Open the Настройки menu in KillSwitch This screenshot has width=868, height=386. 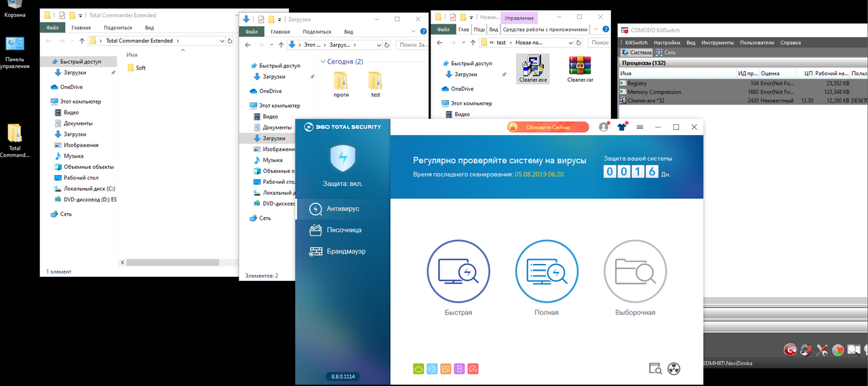tap(667, 42)
